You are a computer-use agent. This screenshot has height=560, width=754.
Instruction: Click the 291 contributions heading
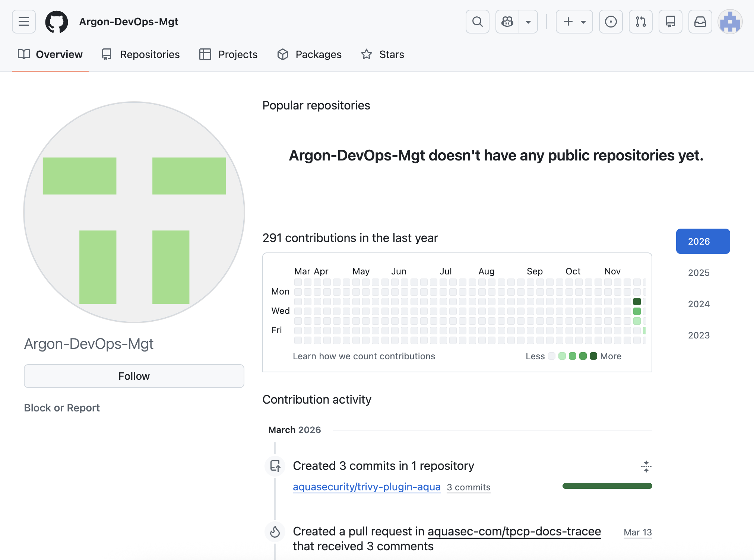pos(350,238)
